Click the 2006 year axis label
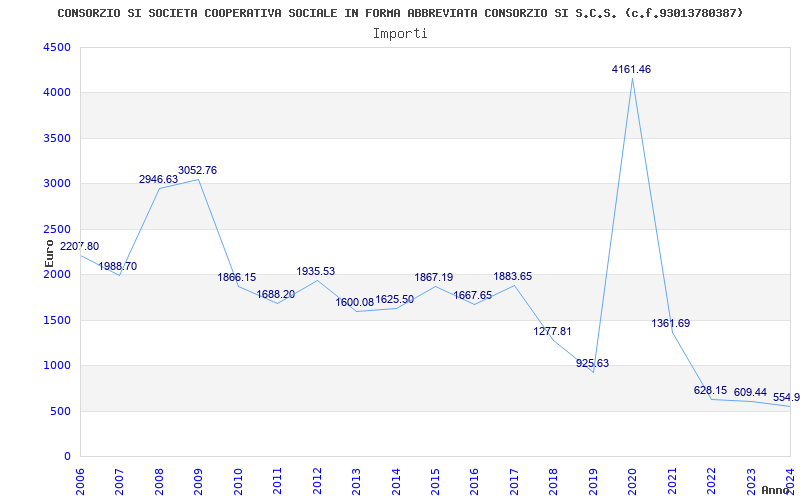The image size is (800, 500). click(80, 481)
